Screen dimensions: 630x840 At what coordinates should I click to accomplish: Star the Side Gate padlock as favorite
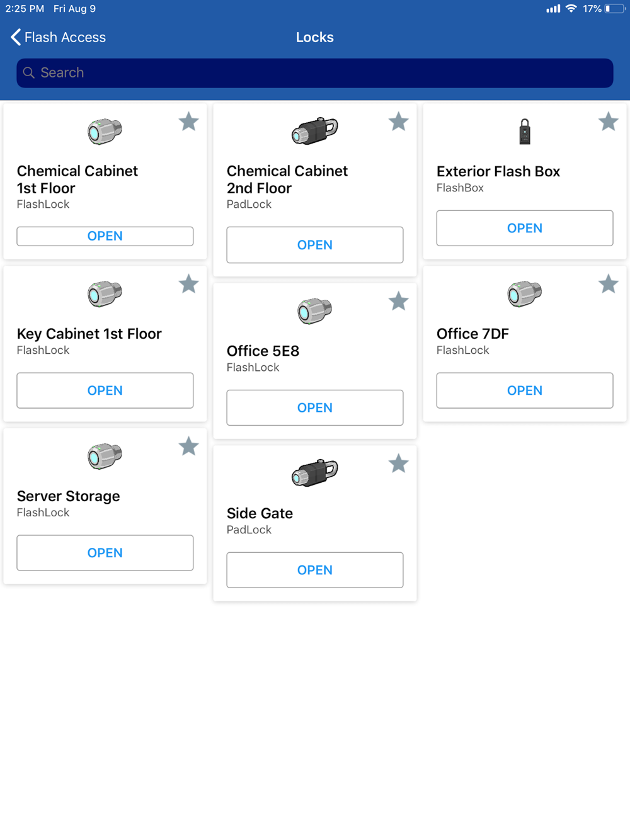tap(398, 464)
